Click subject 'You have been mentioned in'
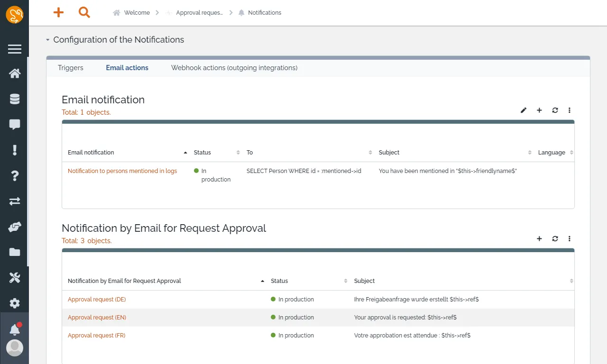This screenshot has height=364, width=607. (x=448, y=171)
